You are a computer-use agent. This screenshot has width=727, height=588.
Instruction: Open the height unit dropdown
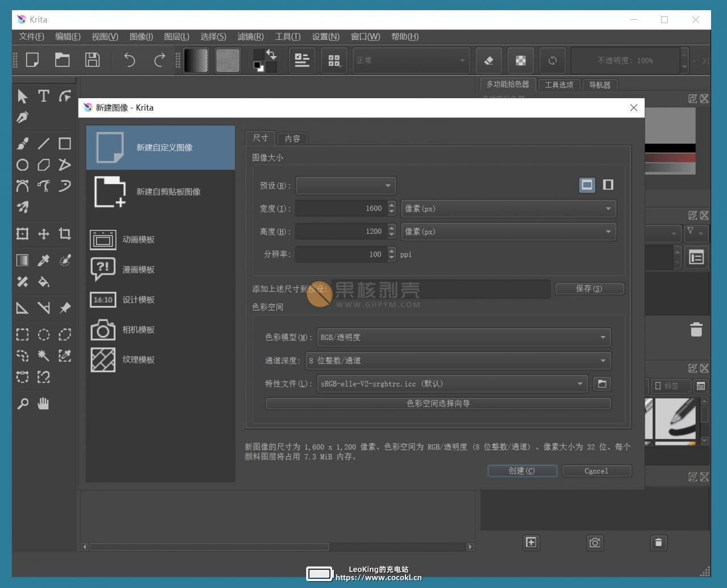pos(508,232)
